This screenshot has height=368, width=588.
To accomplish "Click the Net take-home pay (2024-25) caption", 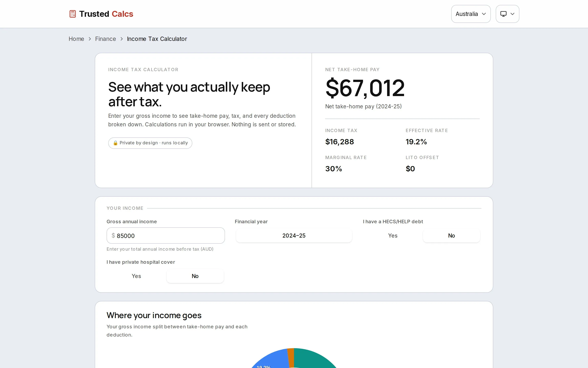I will [x=363, y=106].
